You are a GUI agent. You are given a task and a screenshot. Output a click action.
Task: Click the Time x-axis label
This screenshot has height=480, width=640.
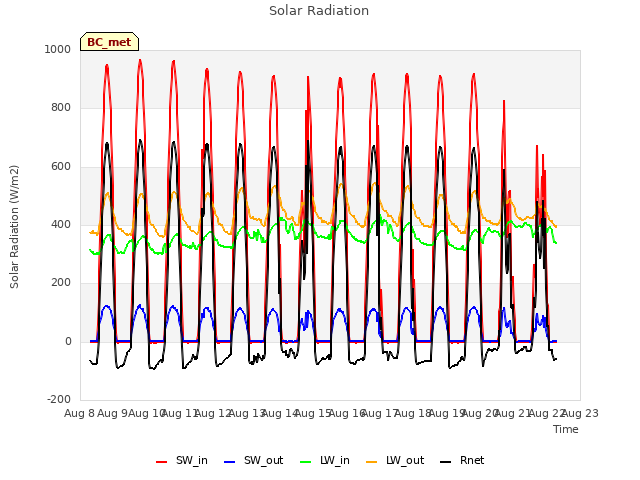tap(566, 429)
